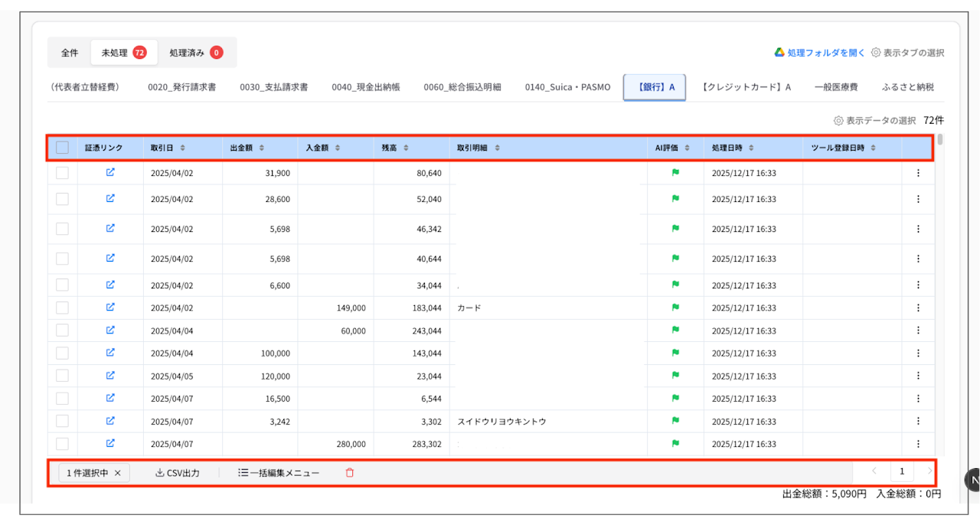Open evidence link for row with balance 52,040
The height and width of the screenshot is (531, 980).
click(x=110, y=199)
